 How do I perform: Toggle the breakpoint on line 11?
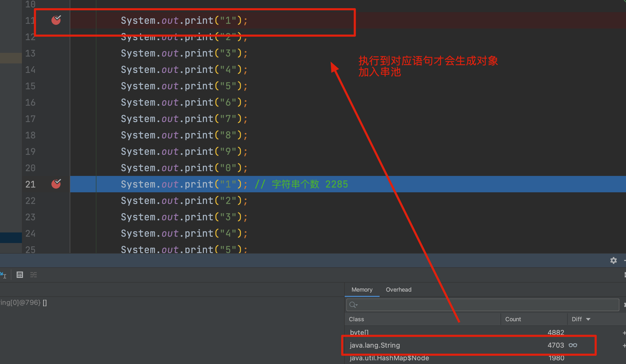tap(56, 20)
